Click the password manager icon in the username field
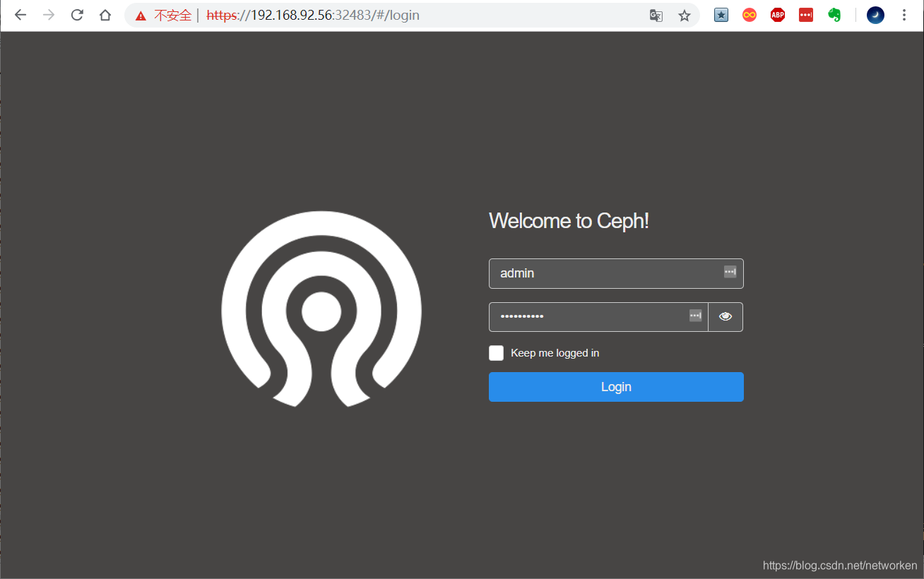 coord(730,272)
